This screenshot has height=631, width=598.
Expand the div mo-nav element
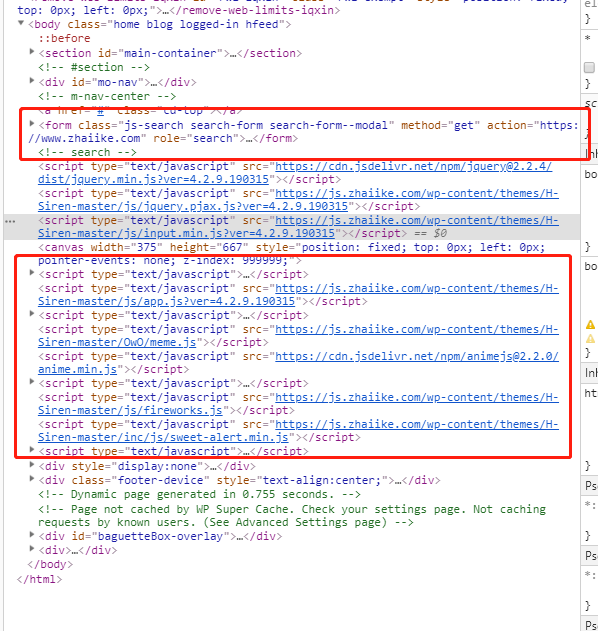32,81
